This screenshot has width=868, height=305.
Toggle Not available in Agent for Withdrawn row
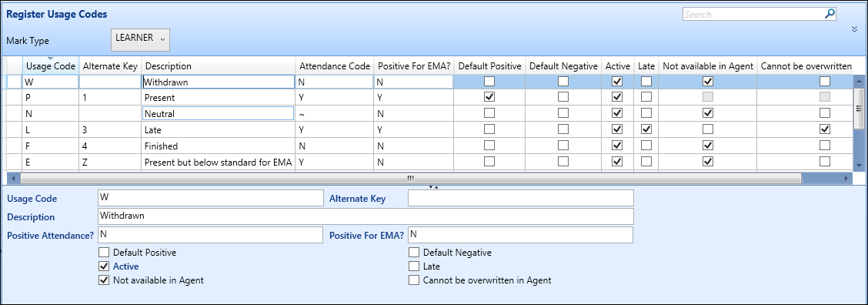[707, 82]
